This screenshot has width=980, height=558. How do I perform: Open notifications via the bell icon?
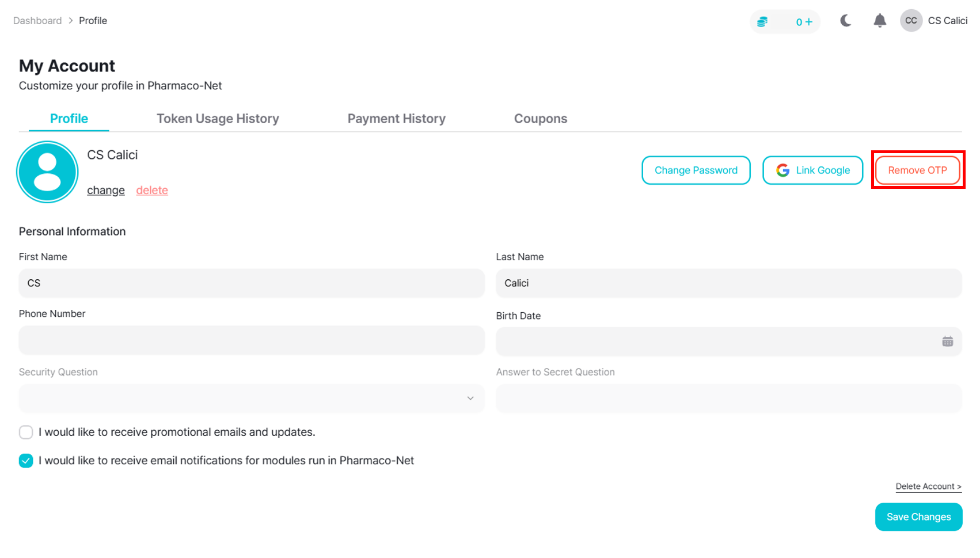879,21
